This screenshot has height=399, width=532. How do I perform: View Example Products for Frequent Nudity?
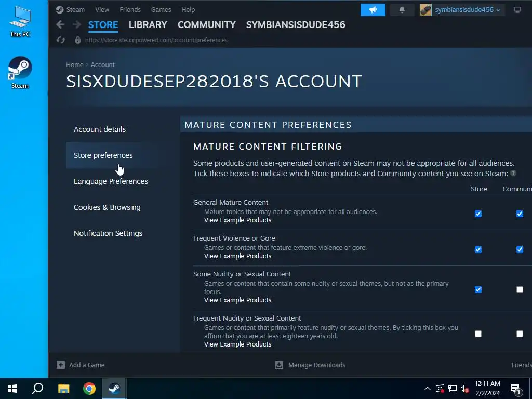pos(237,344)
